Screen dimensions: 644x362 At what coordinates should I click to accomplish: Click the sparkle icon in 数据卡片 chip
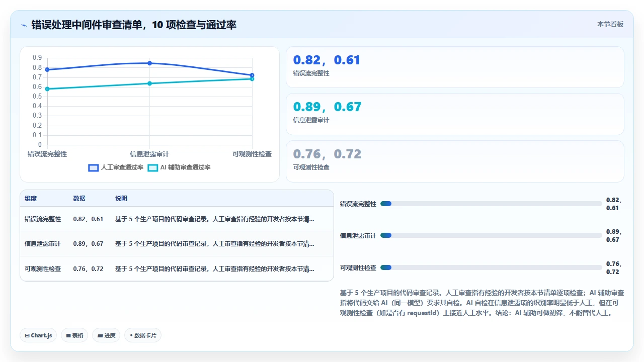[x=131, y=335]
